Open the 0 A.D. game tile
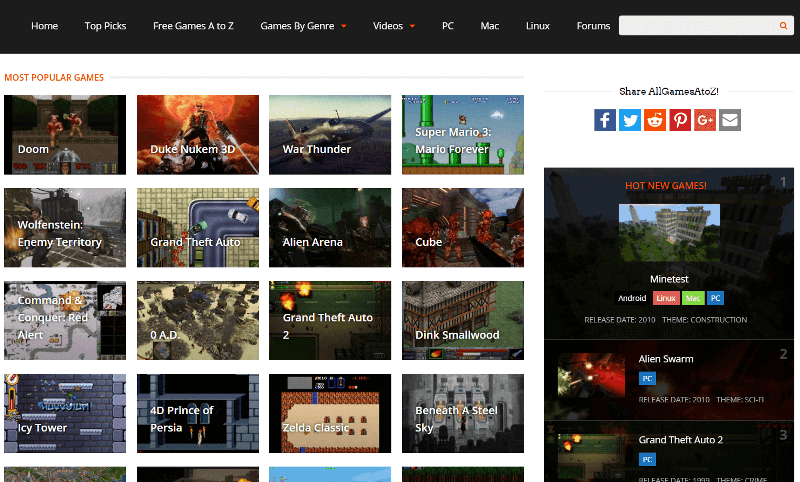 (197, 320)
